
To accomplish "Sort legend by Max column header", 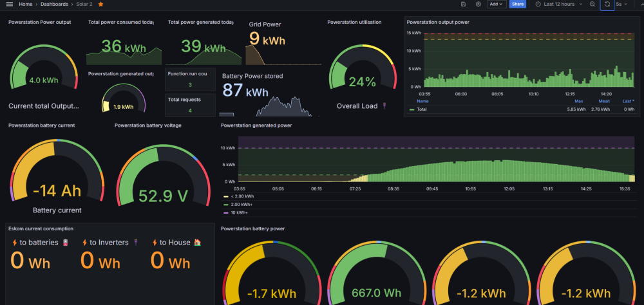I will 579,101.
